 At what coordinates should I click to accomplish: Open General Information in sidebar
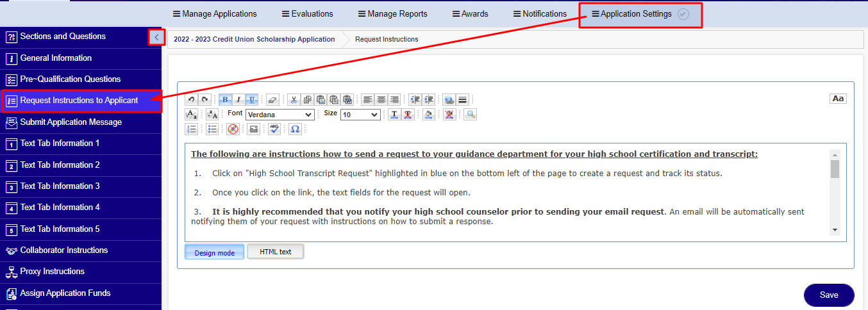point(81,58)
